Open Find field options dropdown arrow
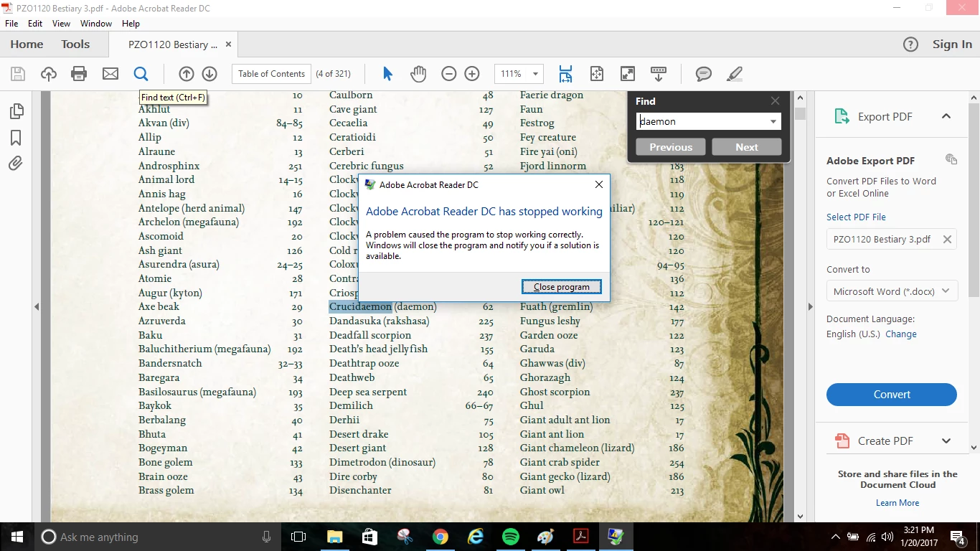Image resolution: width=980 pixels, height=551 pixels. [773, 122]
